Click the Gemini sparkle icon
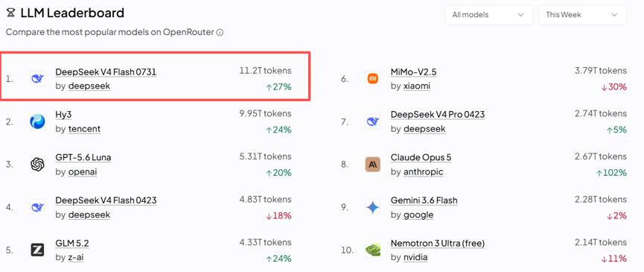Image resolution: width=644 pixels, height=272 pixels. pyautogui.click(x=372, y=207)
